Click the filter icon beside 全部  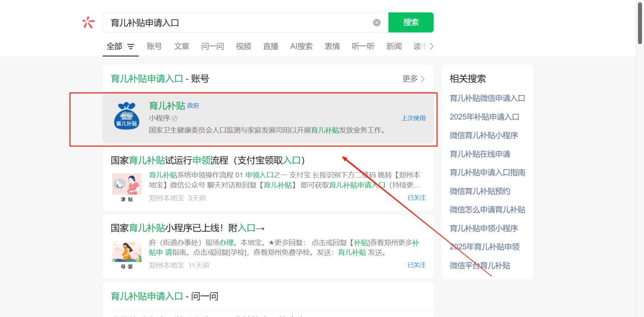point(131,46)
